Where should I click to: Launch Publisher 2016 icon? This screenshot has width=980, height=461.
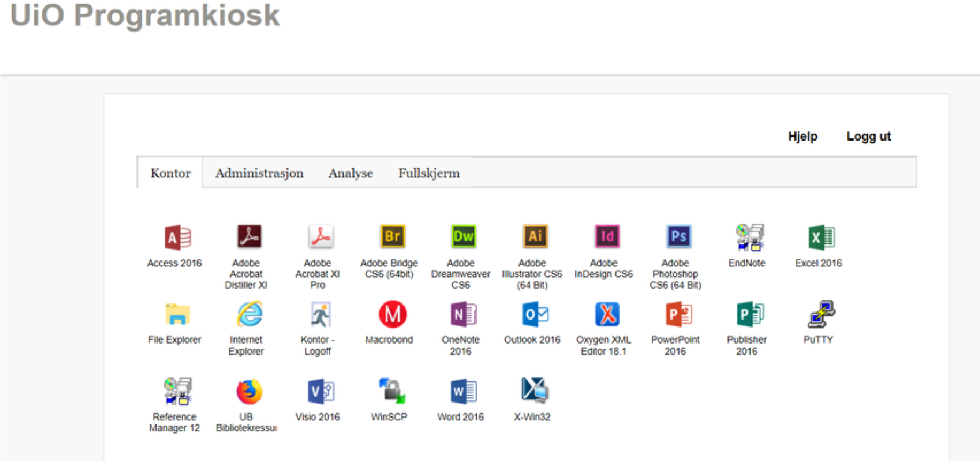(750, 314)
